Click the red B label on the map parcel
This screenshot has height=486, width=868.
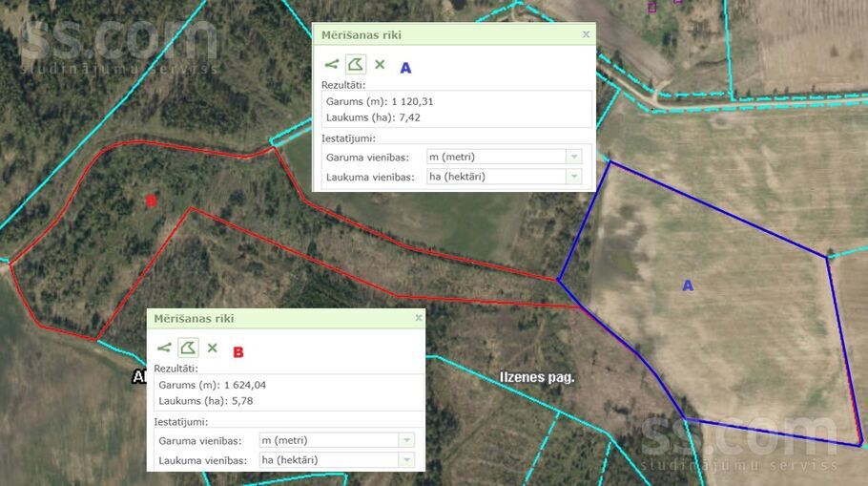click(x=150, y=201)
